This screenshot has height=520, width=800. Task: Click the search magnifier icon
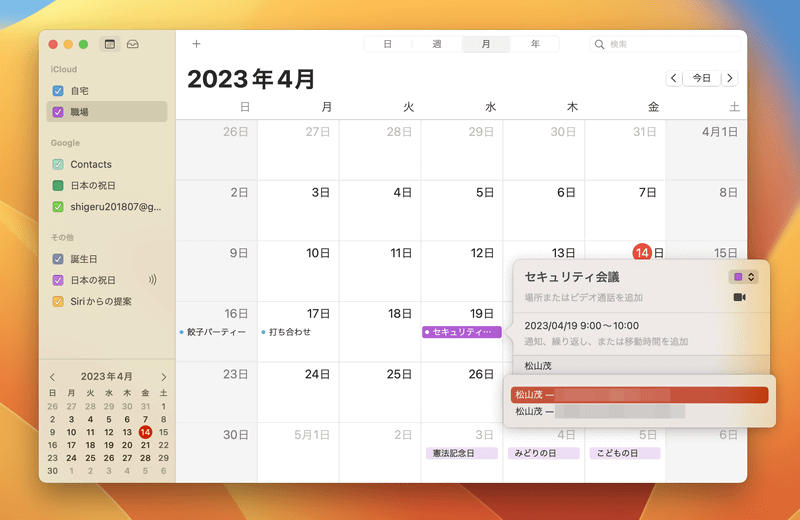[x=599, y=44]
